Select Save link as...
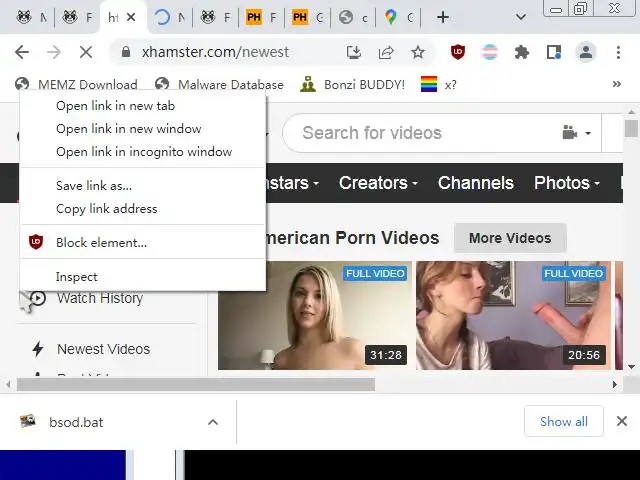 pos(143,186)
